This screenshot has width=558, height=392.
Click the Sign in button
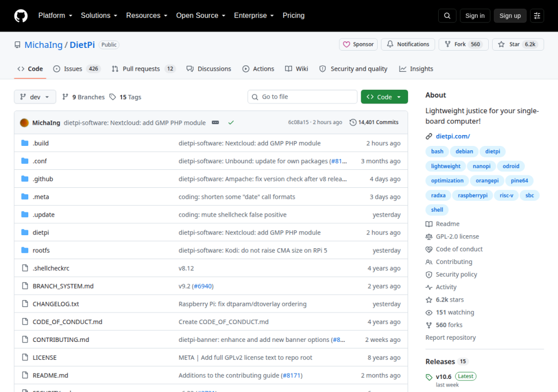(x=475, y=16)
